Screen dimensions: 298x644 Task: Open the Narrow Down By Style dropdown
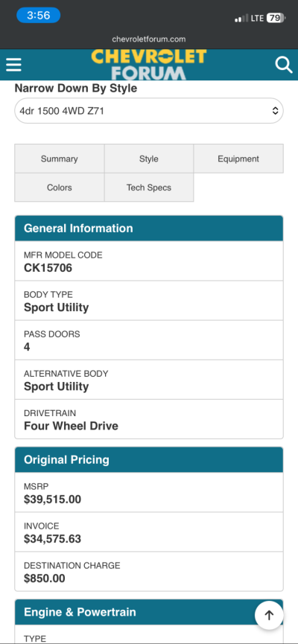pyautogui.click(x=149, y=111)
